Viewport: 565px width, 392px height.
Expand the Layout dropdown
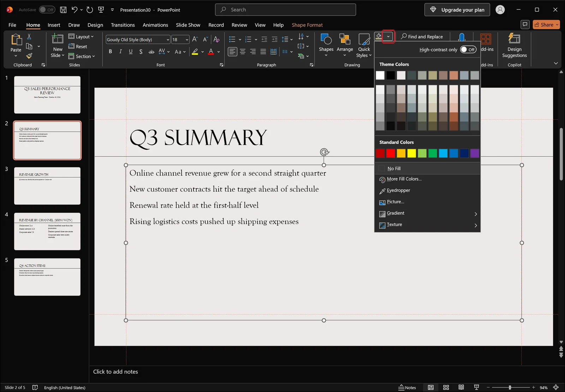pos(81,37)
